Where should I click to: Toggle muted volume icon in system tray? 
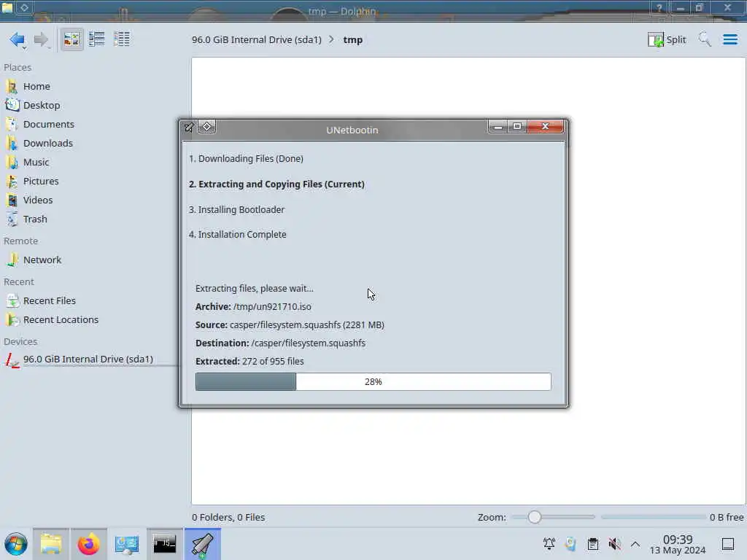pyautogui.click(x=614, y=543)
